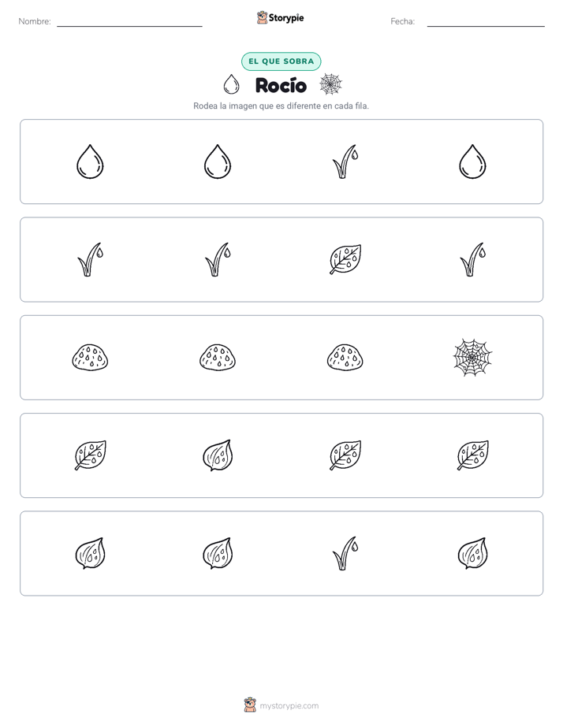Click the first water drop in row one
Image resolution: width=563 pixels, height=728 pixels.
90,162
